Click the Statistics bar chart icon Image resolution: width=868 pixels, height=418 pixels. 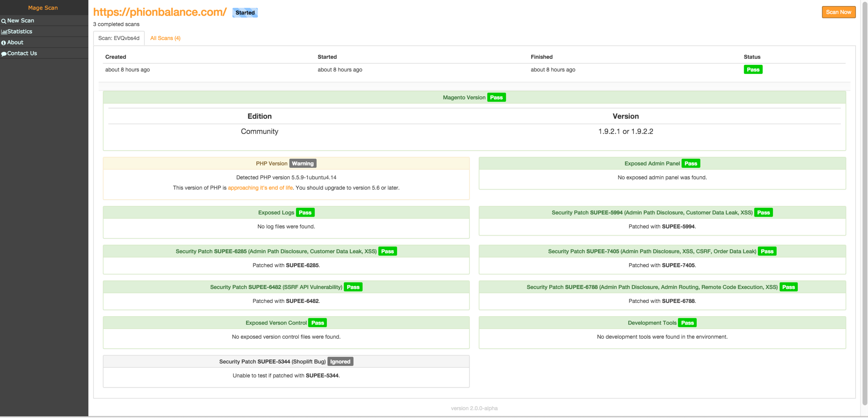coord(4,32)
